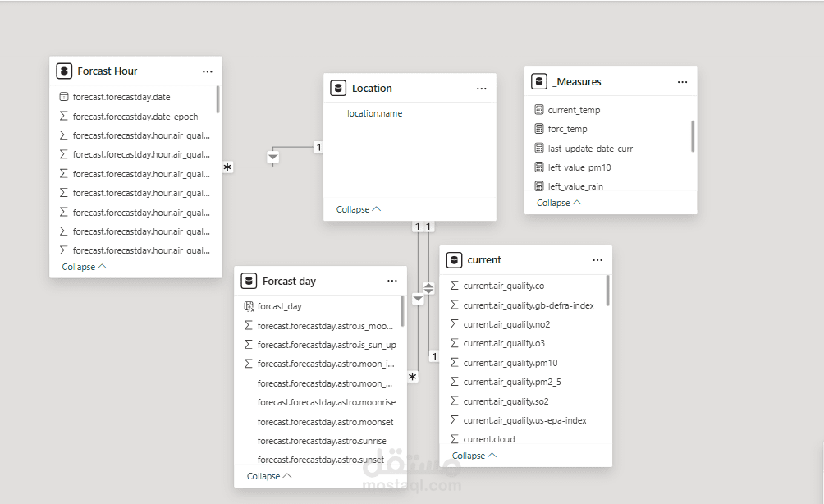Collapse the current table card
Viewport: 824px width, 504px height.
coord(474,456)
